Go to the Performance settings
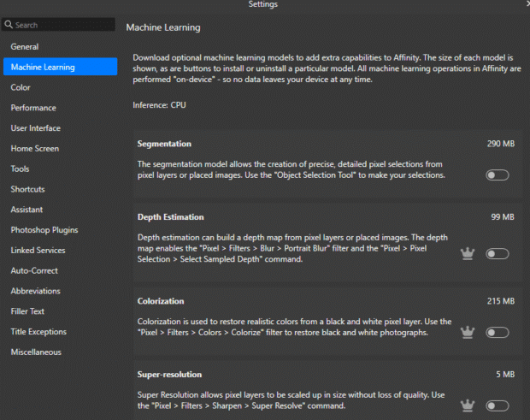Image resolution: width=530 pixels, height=420 pixels. coord(33,108)
